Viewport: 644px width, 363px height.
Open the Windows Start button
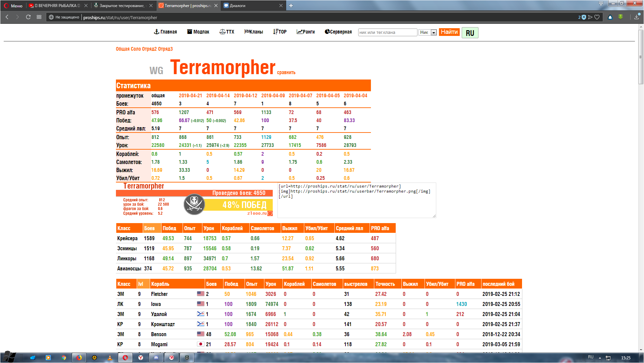pos(9,357)
